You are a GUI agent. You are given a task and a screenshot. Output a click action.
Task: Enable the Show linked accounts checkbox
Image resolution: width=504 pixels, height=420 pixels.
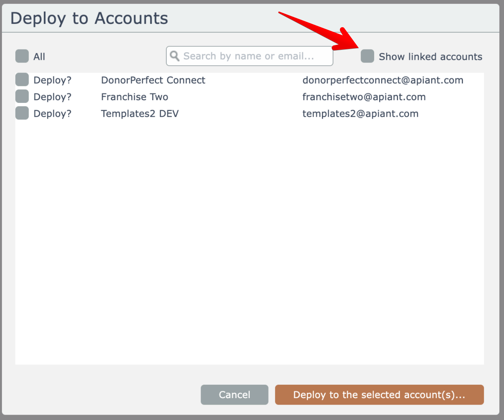[367, 56]
